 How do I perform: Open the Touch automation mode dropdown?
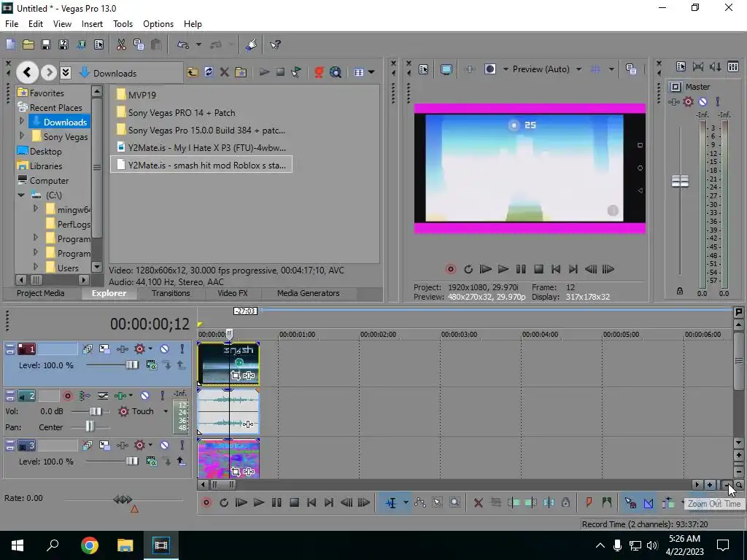point(166,411)
